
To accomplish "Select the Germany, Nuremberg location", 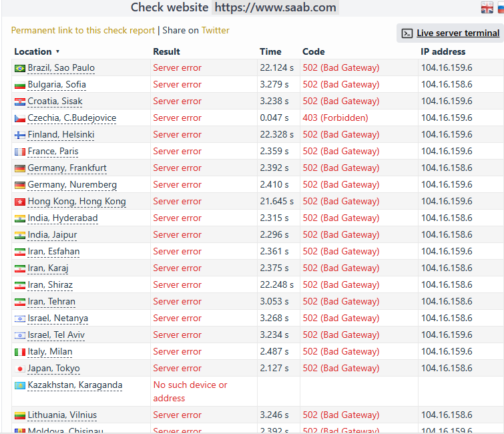I will (72, 185).
